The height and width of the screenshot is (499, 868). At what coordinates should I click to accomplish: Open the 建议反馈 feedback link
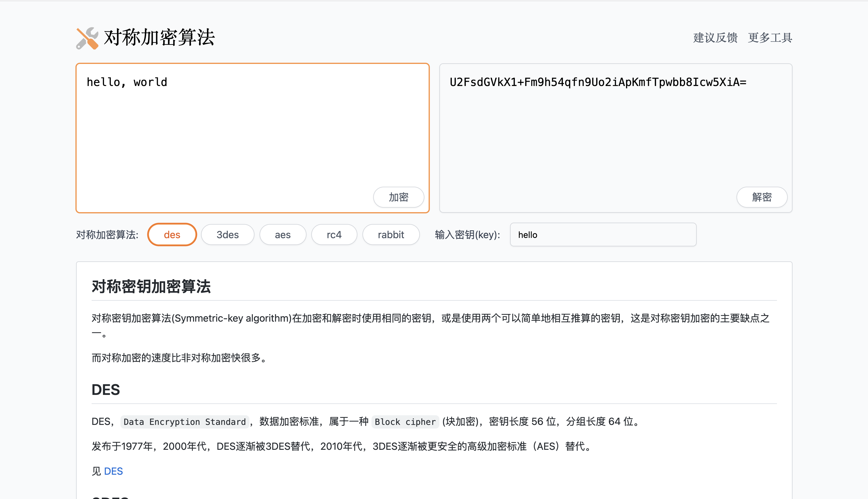pos(715,38)
